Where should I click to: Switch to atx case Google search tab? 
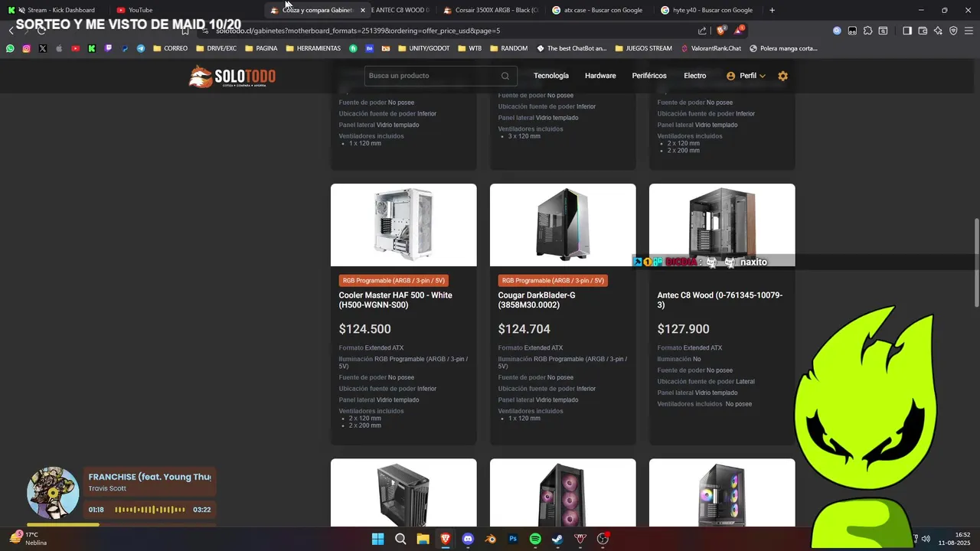click(599, 10)
